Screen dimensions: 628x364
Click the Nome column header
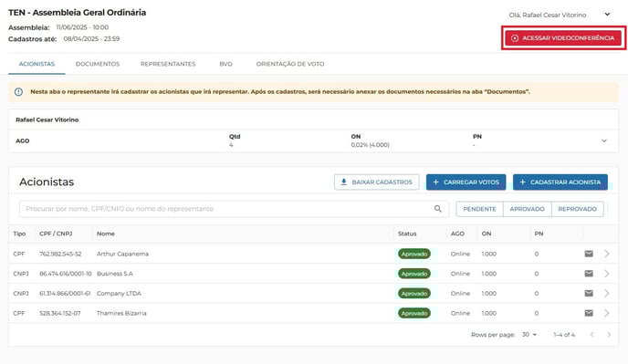[106, 234]
